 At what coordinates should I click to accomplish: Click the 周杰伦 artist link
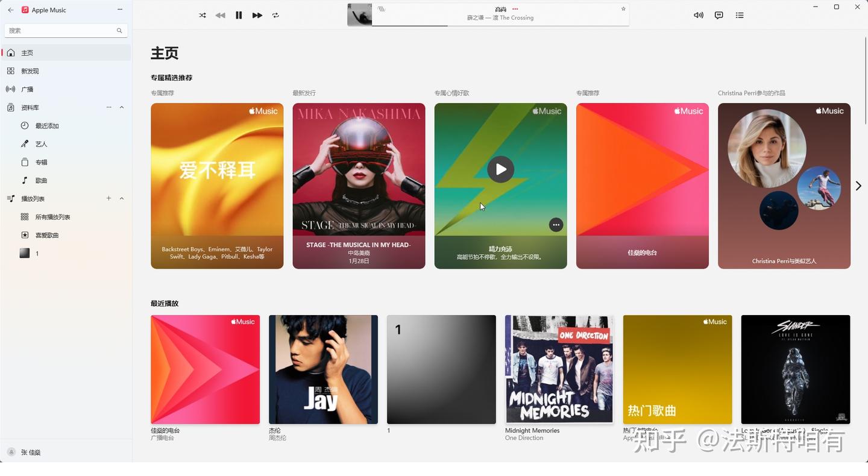click(x=277, y=438)
